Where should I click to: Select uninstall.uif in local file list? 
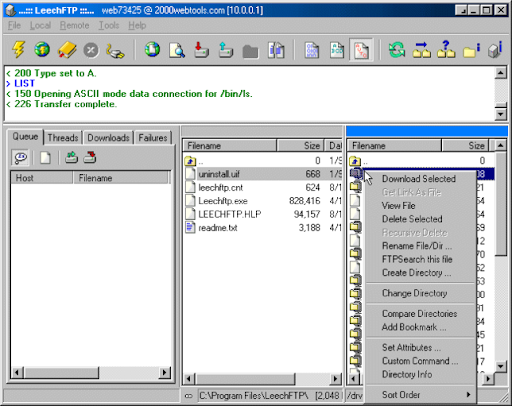[262, 174]
